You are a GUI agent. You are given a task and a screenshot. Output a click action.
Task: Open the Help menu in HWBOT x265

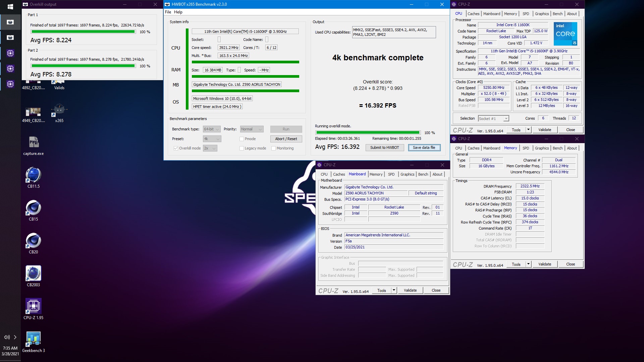coord(178,12)
